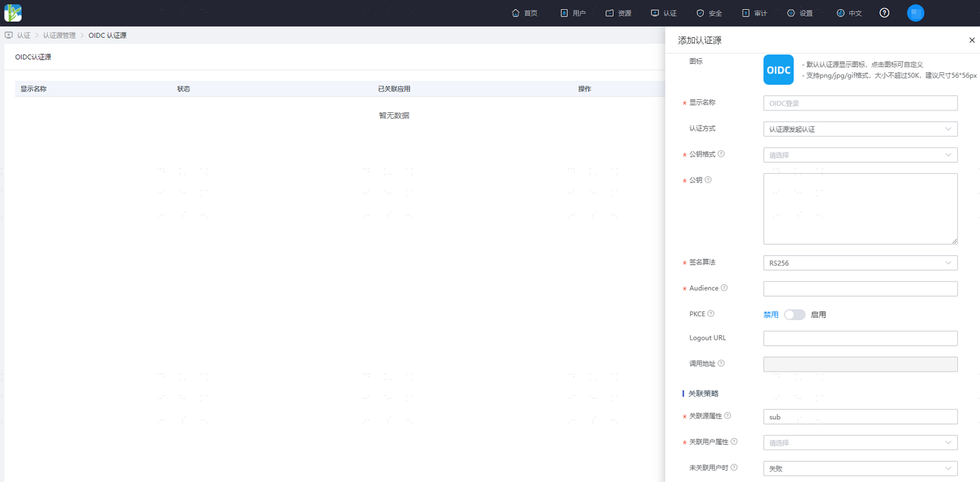Click help icon next to 公钥格式 label

coord(721,154)
